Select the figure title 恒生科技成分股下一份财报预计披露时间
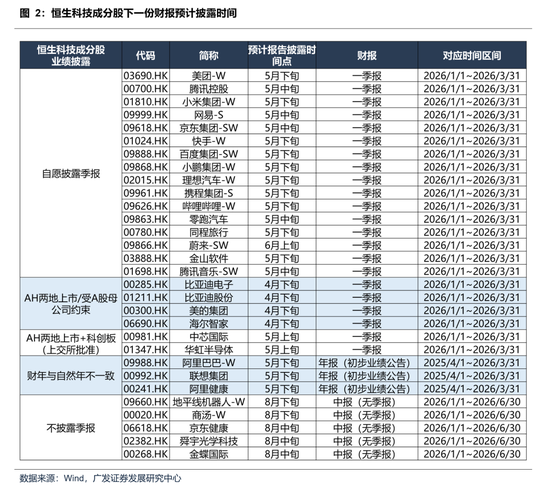Screen dimensions: 550x491 click(144, 13)
